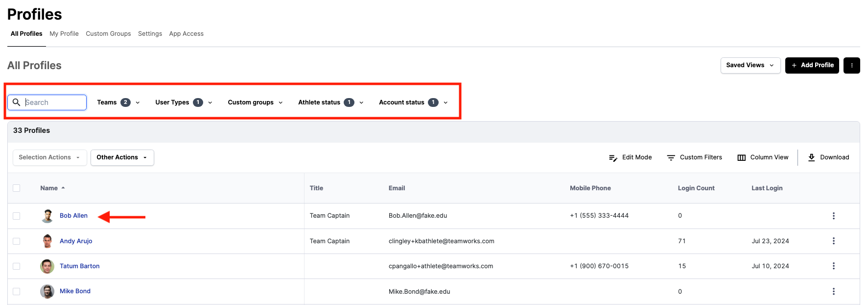The image size is (868, 305).
Task: Sort by the Name column header
Action: tap(49, 188)
